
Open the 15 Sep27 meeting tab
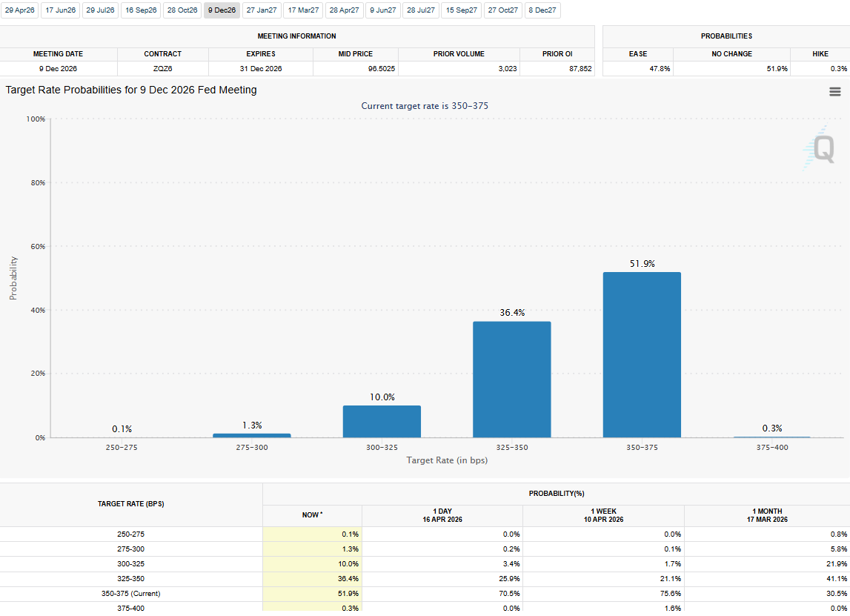462,10
